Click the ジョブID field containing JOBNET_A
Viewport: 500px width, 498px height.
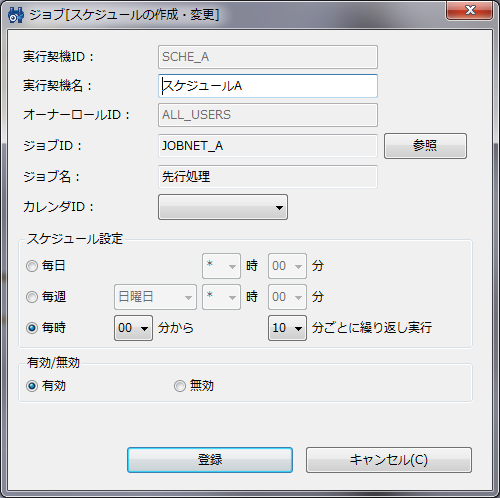268,146
